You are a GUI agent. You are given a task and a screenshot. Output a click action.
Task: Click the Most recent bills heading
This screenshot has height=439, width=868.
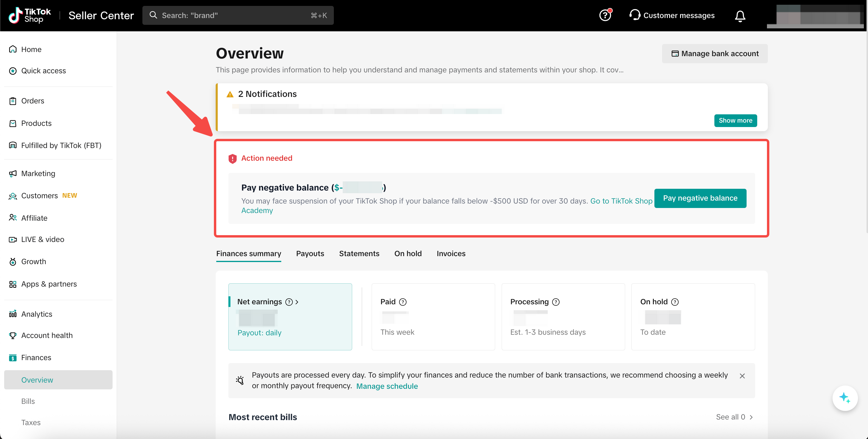pos(263,417)
